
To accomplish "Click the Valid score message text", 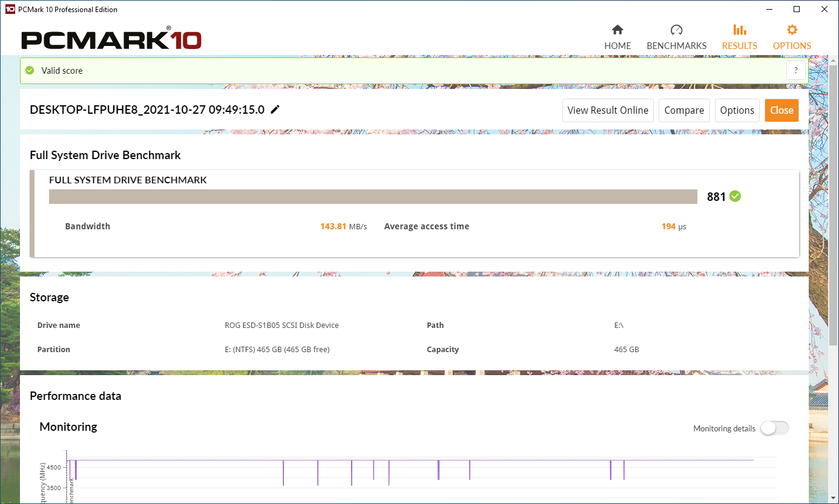I will click(x=62, y=70).
